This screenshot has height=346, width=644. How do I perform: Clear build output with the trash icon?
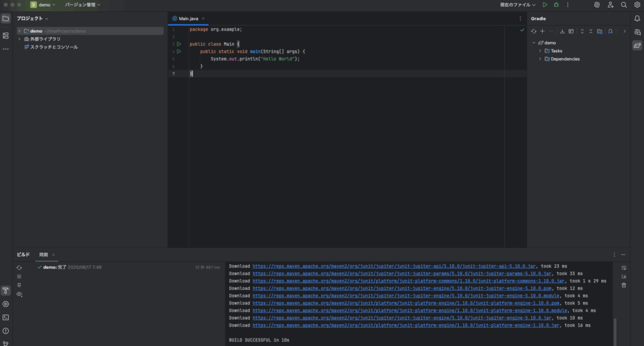pyautogui.click(x=623, y=285)
